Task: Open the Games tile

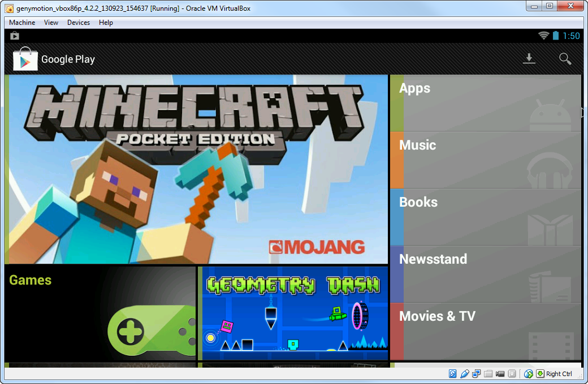Action: pos(100,313)
